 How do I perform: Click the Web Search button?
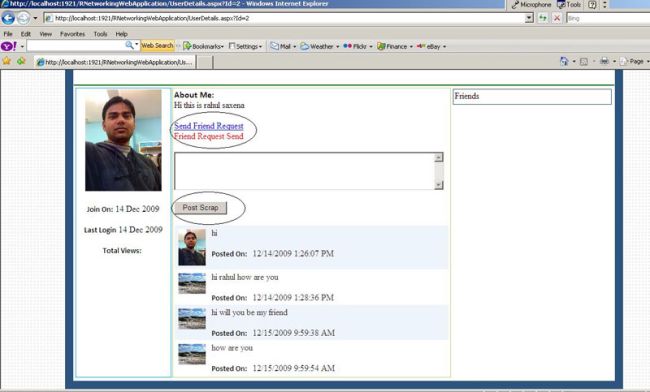point(157,46)
